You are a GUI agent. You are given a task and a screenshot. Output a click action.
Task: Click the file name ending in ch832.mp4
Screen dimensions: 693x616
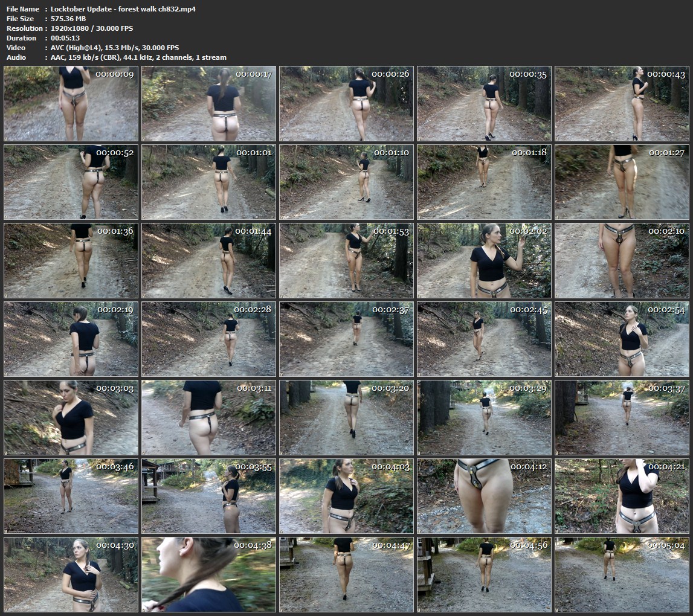click(123, 9)
